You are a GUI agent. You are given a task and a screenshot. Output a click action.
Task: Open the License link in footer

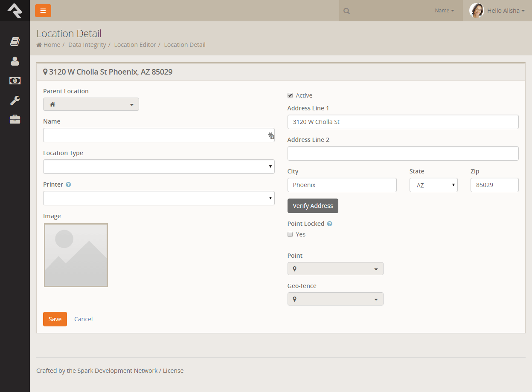(x=173, y=371)
